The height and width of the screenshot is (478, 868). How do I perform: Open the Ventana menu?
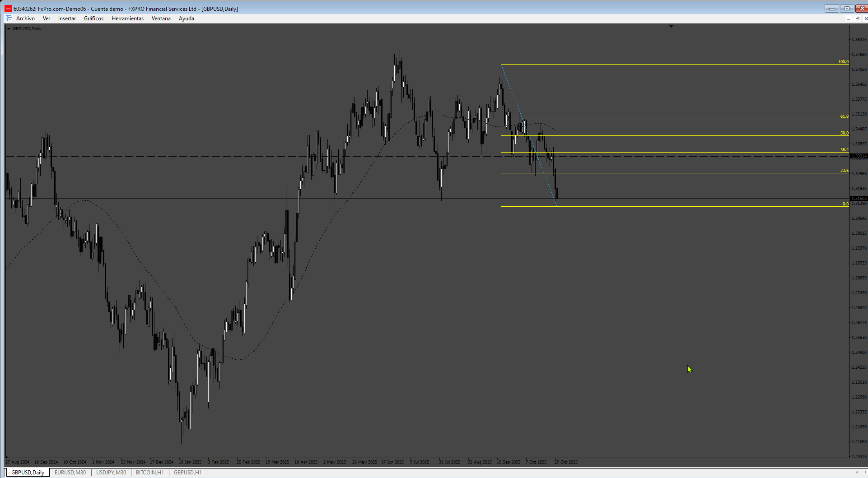tap(161, 19)
